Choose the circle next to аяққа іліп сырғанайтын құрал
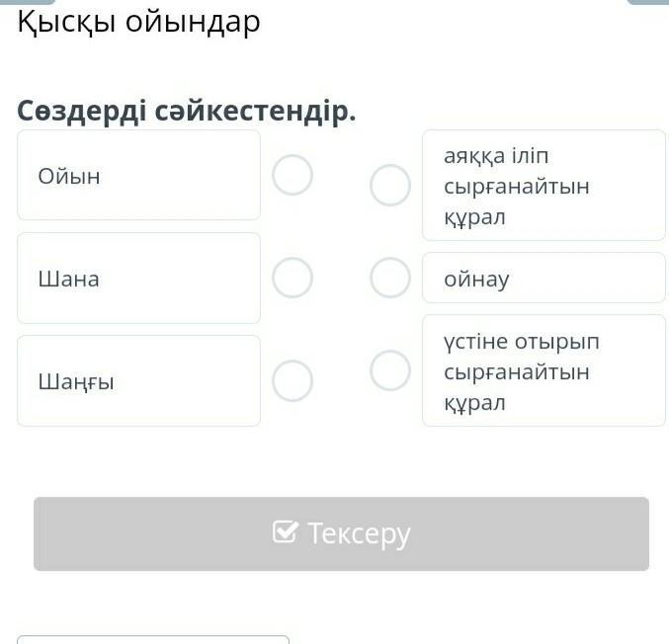The image size is (669, 644). (390, 185)
